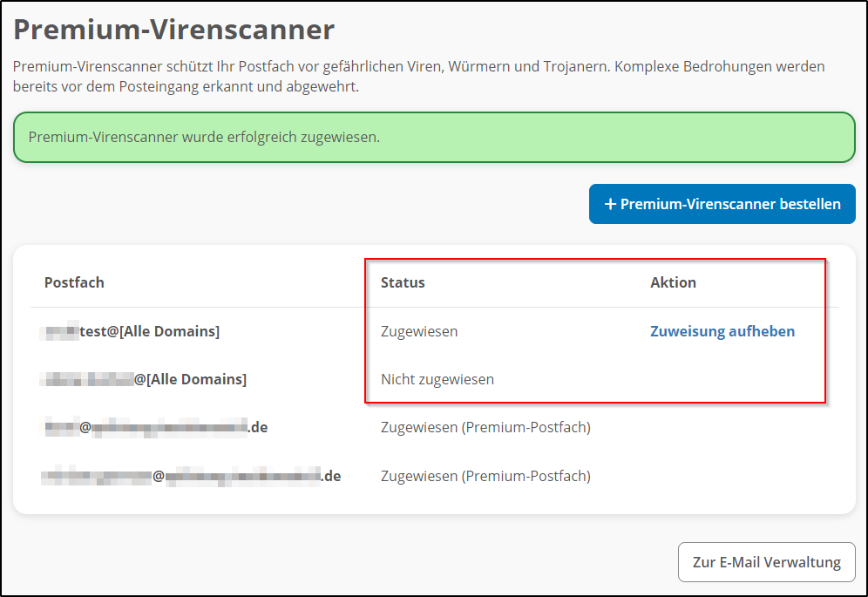Toggle virus scanner assignment for the test mailbox
The width and height of the screenshot is (868, 597).
[x=722, y=331]
